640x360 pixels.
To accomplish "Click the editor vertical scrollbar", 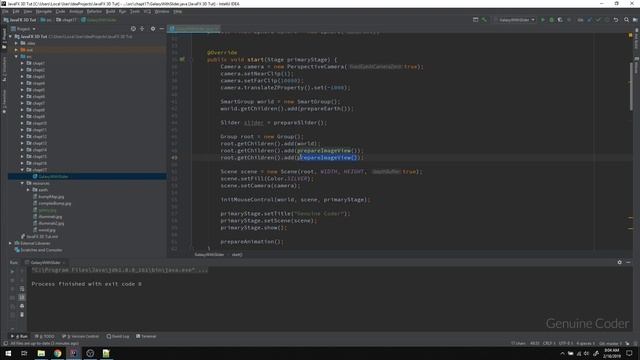I will pos(631,86).
